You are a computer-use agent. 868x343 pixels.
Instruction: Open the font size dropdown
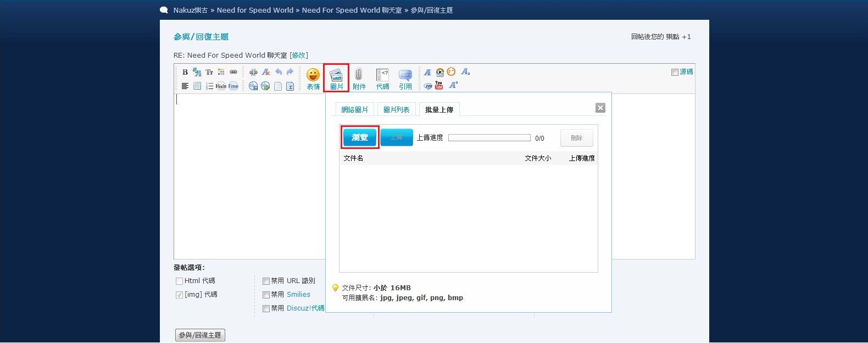point(209,72)
